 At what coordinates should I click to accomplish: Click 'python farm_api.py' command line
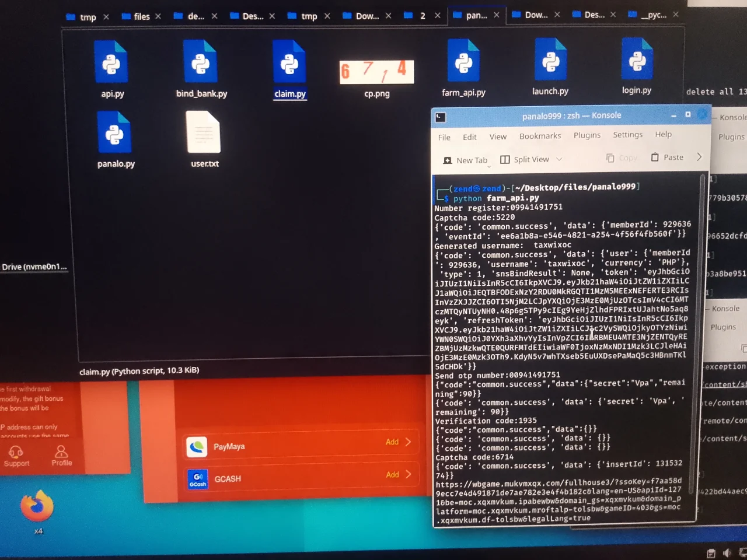click(496, 198)
